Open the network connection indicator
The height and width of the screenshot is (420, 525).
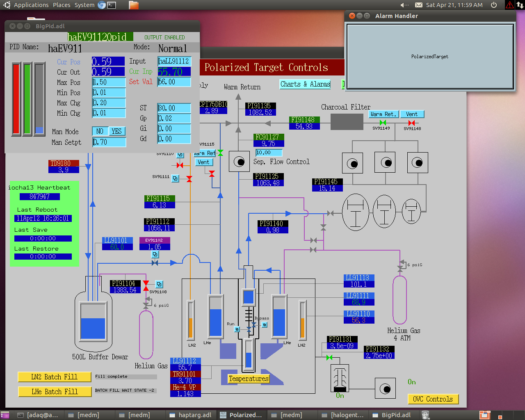click(520, 5)
